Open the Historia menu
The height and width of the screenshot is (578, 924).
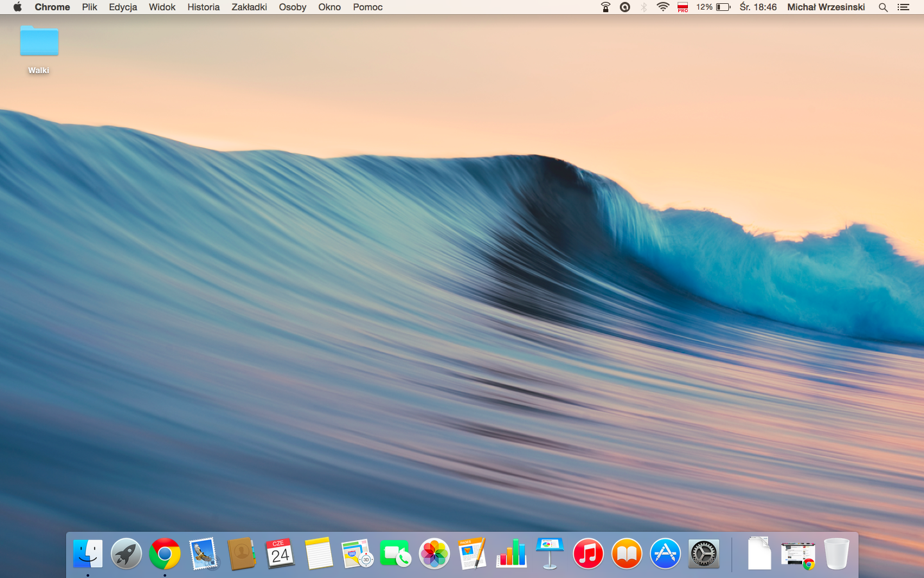[203, 7]
